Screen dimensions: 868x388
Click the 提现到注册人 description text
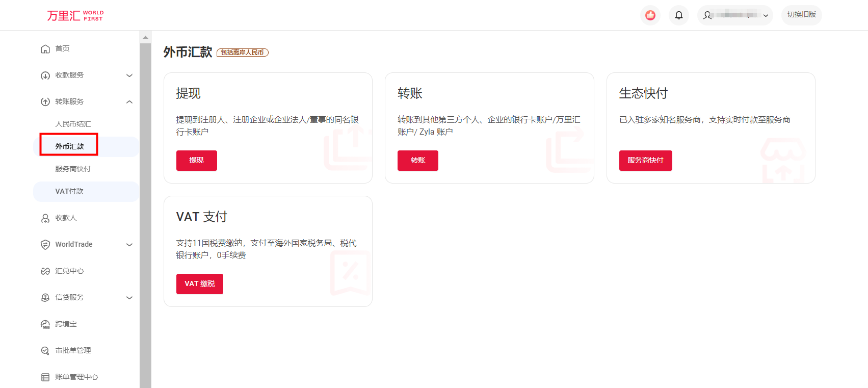(x=268, y=126)
